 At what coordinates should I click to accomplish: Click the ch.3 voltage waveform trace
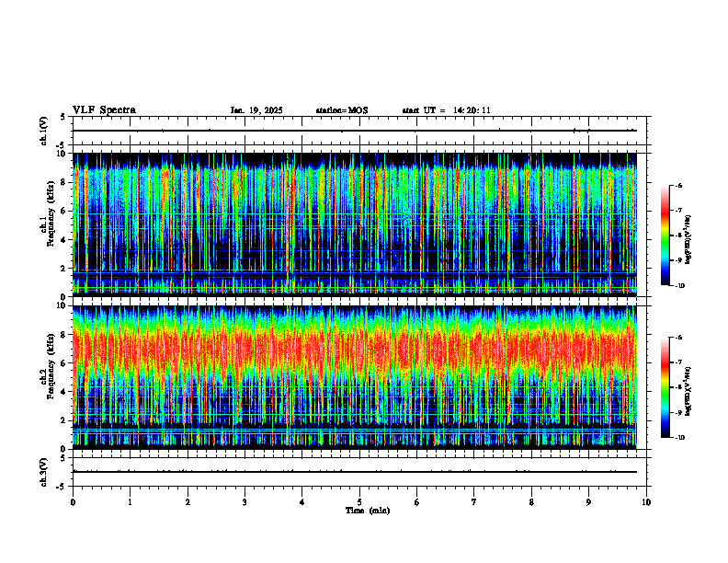coord(354,472)
